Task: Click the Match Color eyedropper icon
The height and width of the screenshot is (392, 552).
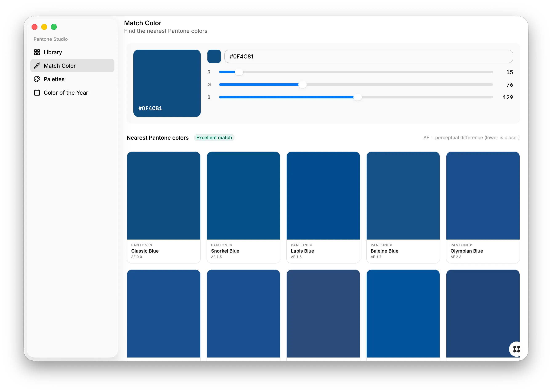Action: 37,66
